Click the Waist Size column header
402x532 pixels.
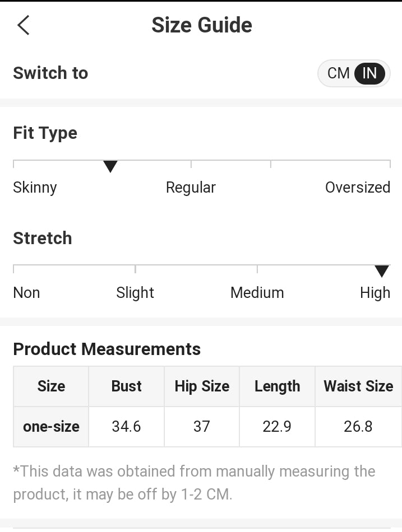click(x=358, y=386)
